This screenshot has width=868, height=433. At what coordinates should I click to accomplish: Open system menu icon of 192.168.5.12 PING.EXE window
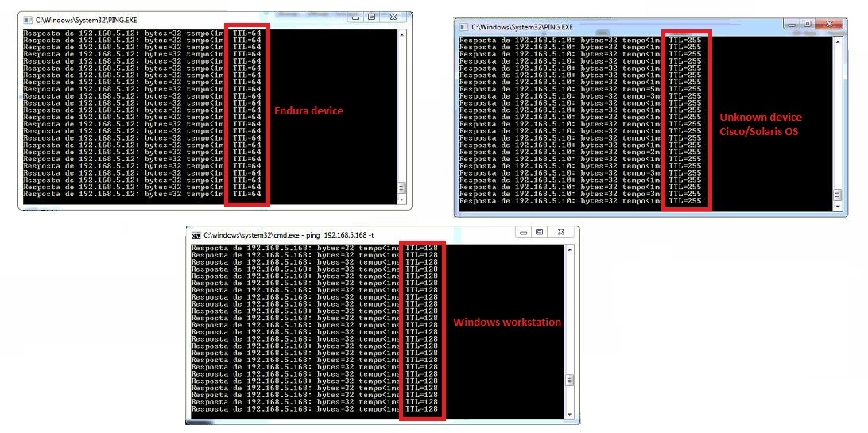click(x=27, y=17)
